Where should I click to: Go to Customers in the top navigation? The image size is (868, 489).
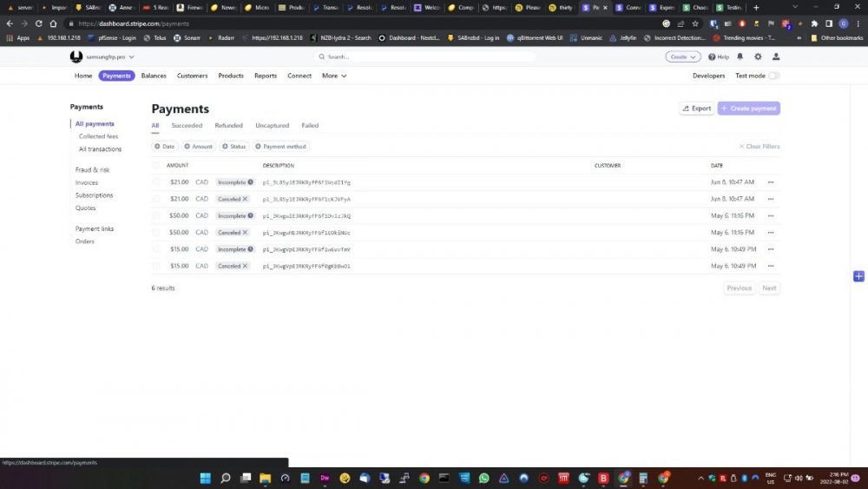point(192,76)
